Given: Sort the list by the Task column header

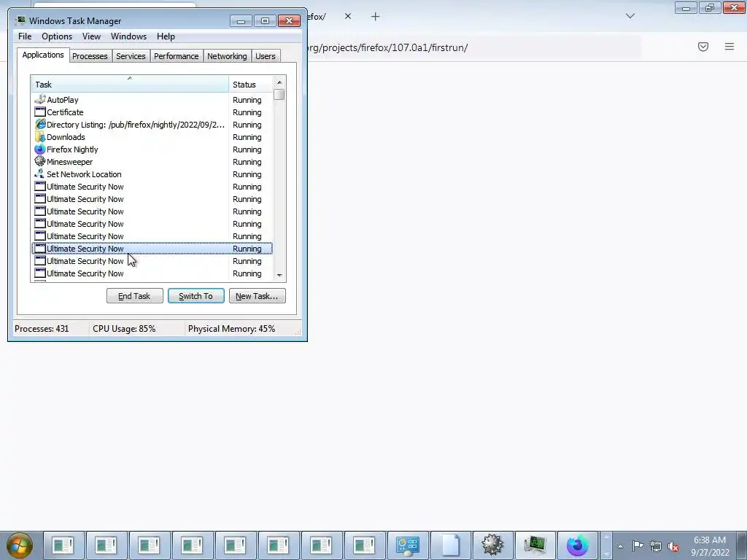Looking at the screenshot, I should [130, 85].
